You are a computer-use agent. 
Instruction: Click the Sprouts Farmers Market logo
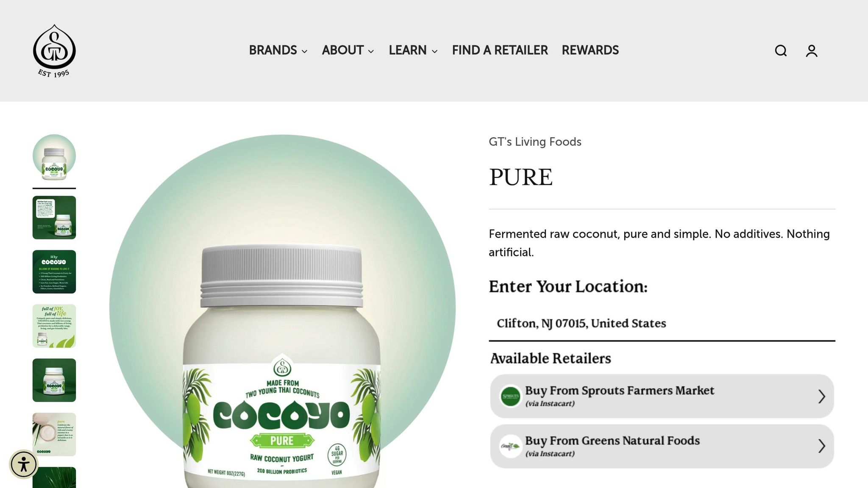(510, 396)
